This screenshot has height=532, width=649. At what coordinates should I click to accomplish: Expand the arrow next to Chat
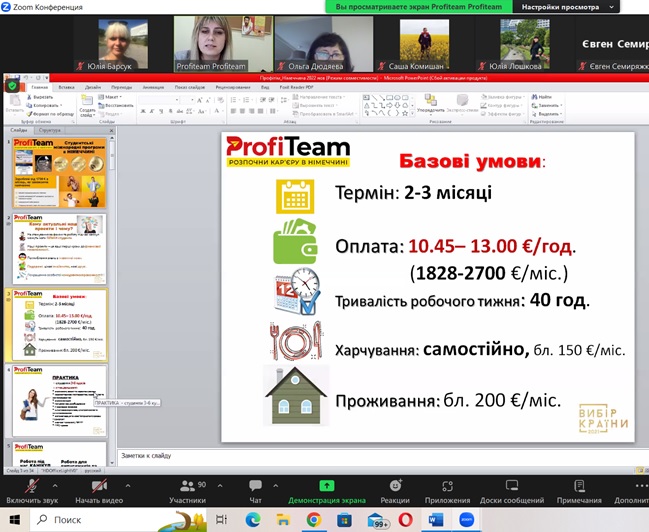pyautogui.click(x=276, y=486)
